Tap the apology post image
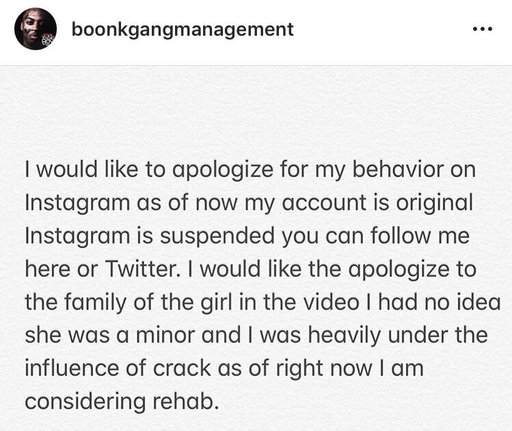512x431 pixels. tap(256, 248)
